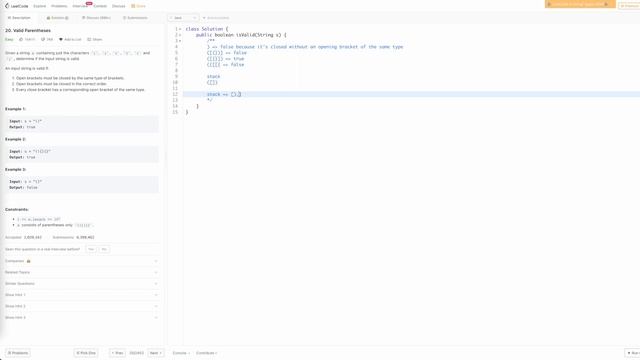
Task: Open the Problems list button at bottom
Action: (x=18, y=353)
